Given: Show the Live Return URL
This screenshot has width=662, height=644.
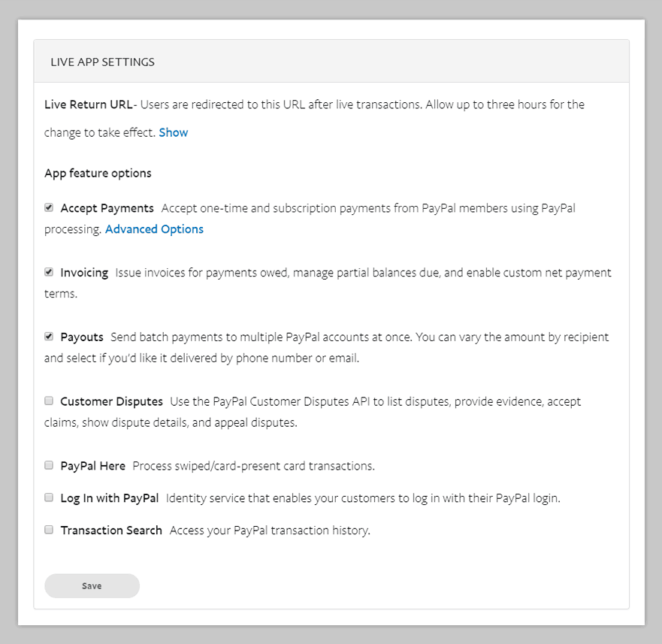Looking at the screenshot, I should (174, 132).
